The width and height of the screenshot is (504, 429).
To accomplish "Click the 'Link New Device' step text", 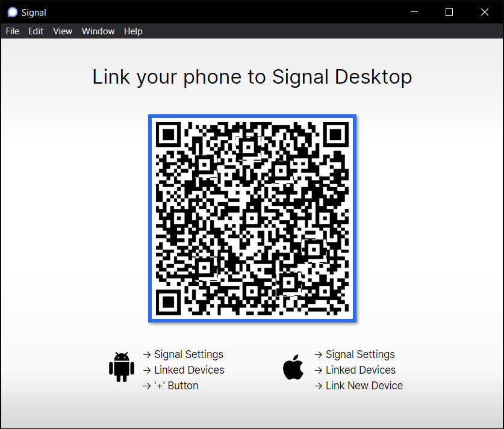I will tap(364, 385).
